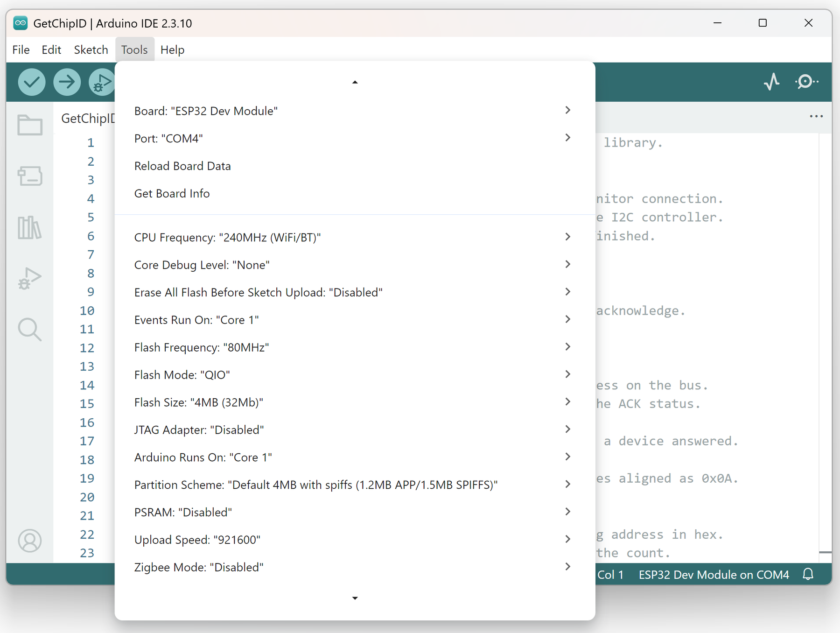Open the Debug panel in sidebar

30,279
